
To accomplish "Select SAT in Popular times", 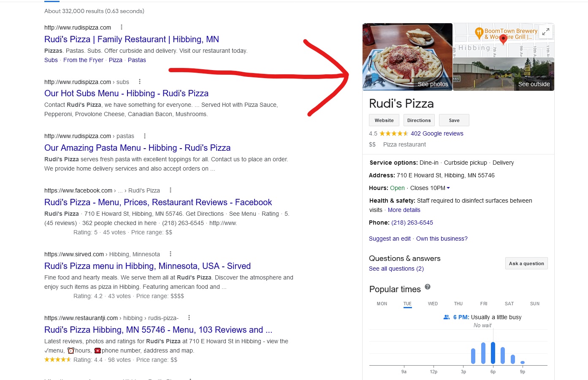I will (x=509, y=304).
